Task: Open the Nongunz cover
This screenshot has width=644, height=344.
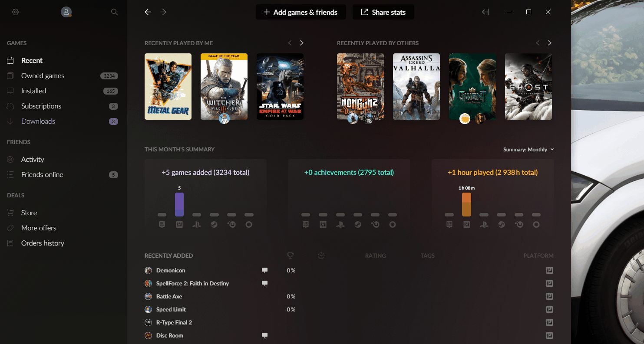Action: 360,86
